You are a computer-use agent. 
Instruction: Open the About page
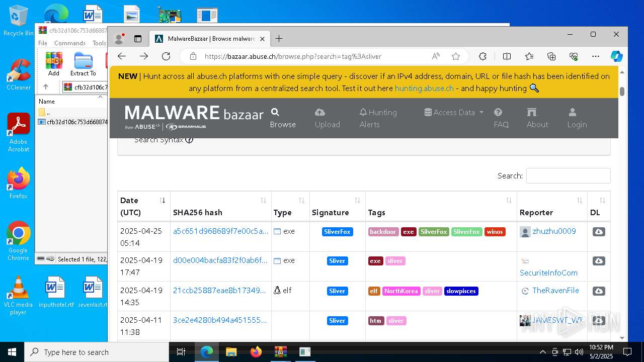click(x=537, y=118)
